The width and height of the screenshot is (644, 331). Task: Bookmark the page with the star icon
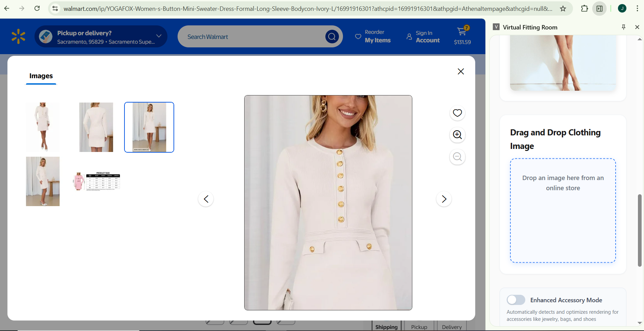click(x=563, y=8)
